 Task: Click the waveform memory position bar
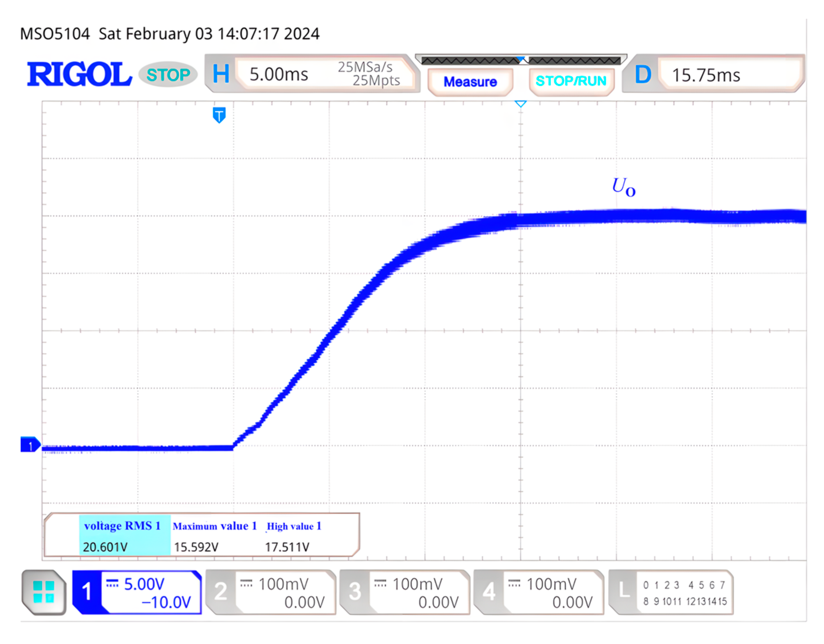521,60
